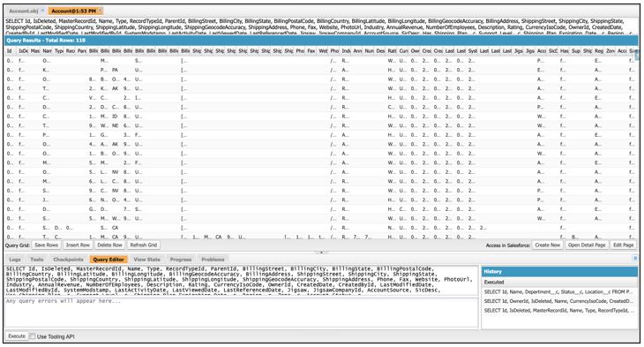Click the SicC column header
The width and height of the screenshot is (644, 347).
point(553,51)
